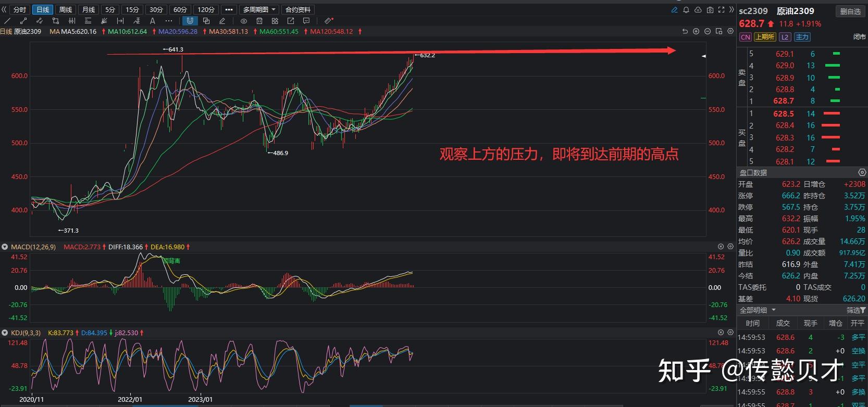Open main chart settings hexagon icon
The width and height of the screenshot is (868, 407).
tap(730, 32)
